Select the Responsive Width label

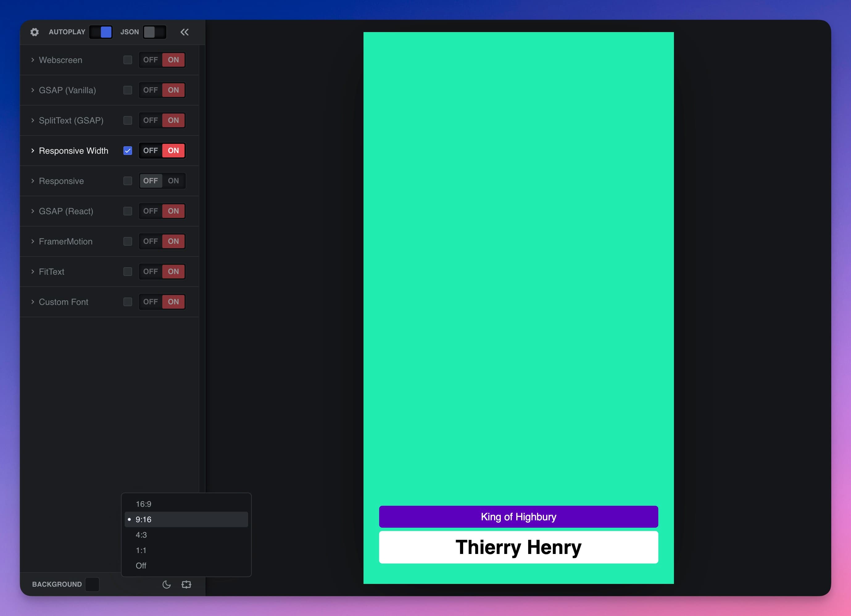click(x=73, y=151)
